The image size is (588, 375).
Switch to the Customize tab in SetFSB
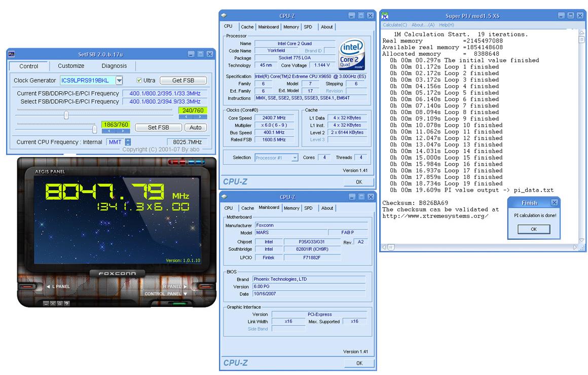click(71, 66)
